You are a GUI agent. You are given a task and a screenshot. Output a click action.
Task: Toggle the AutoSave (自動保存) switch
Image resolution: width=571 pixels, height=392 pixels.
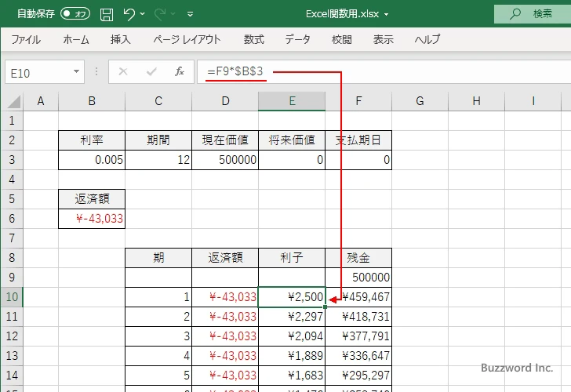75,14
